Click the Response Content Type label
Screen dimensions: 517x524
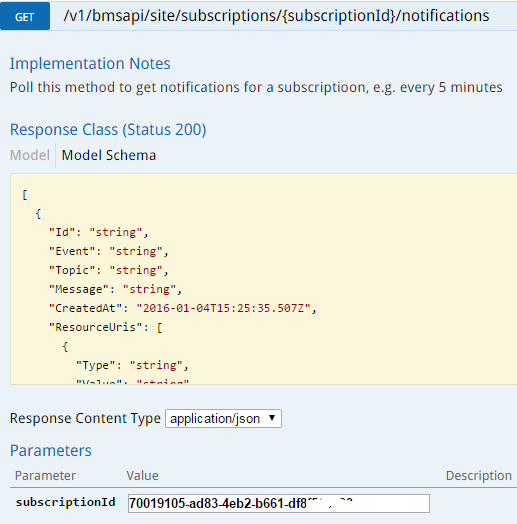click(x=85, y=418)
